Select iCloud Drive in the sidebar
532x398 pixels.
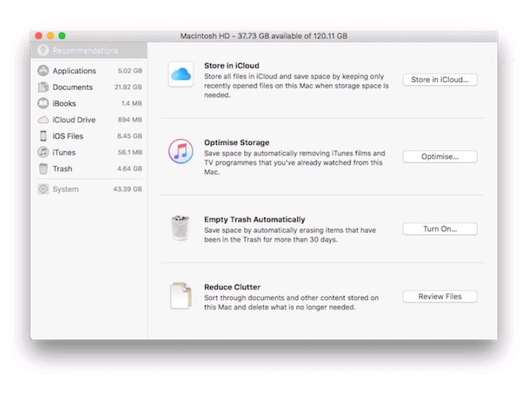click(90, 120)
